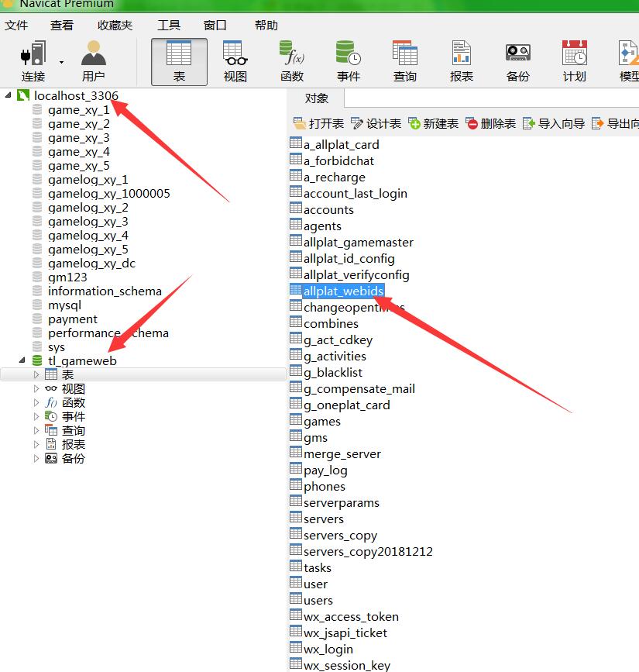Select the 查询 (Query) toolbar icon

404,61
